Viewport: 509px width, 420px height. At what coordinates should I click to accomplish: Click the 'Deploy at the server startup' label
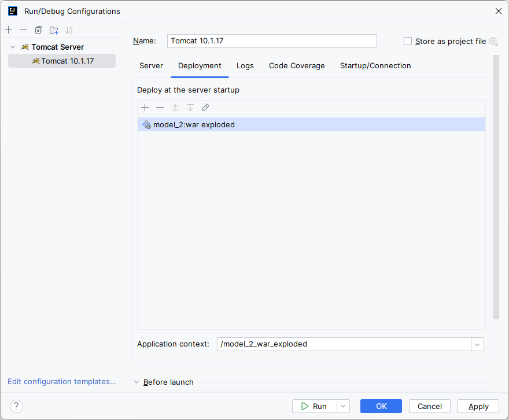(189, 90)
